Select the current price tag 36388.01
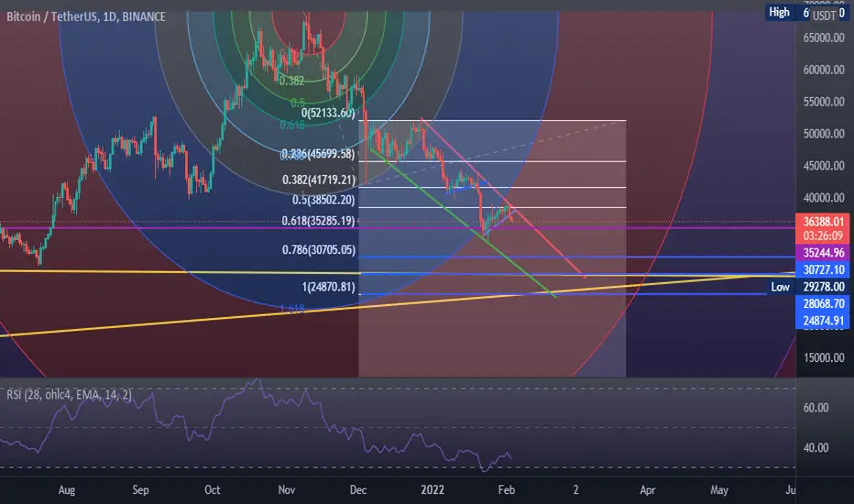854x504 pixels. coord(823,221)
